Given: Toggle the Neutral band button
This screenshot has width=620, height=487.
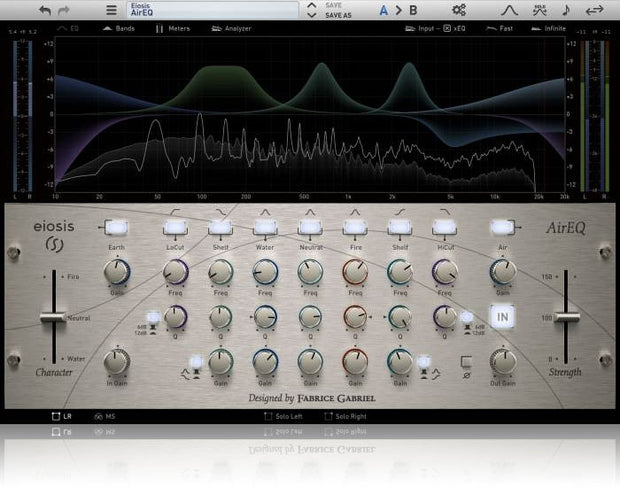Looking at the screenshot, I should pyautogui.click(x=310, y=228).
